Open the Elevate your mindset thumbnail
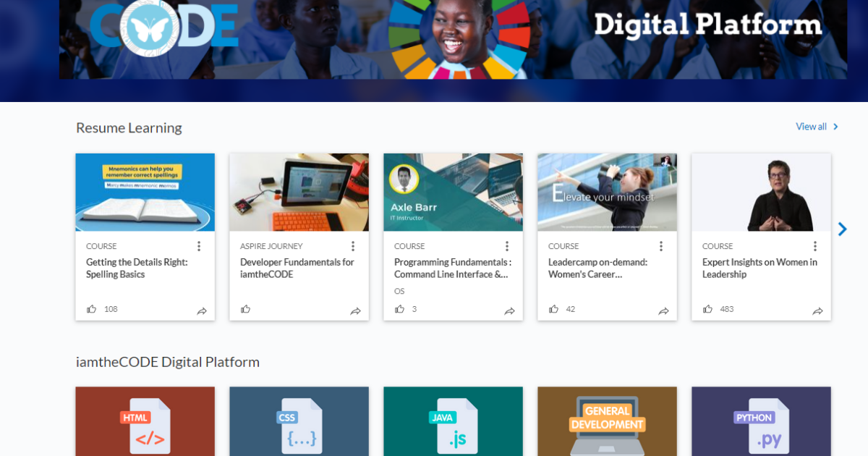 click(608, 193)
